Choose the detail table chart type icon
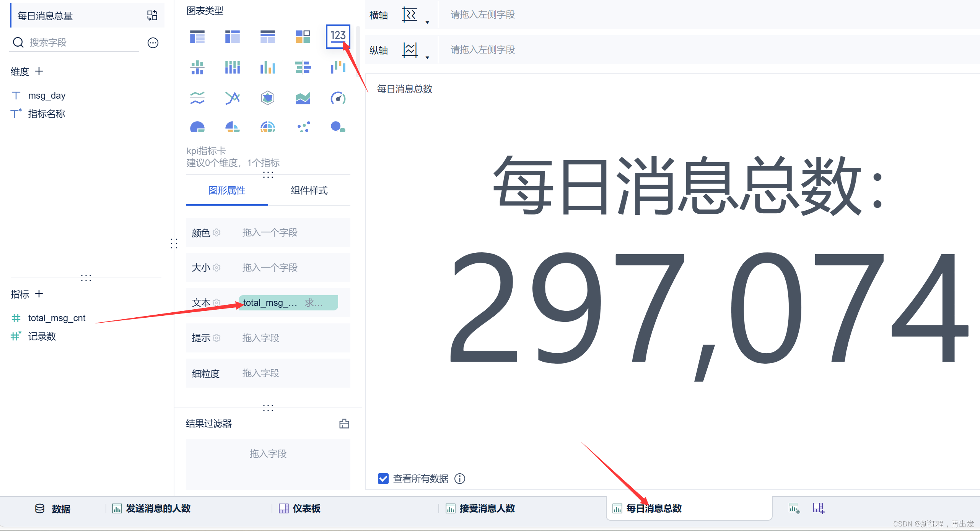This screenshot has height=531, width=980. pyautogui.click(x=268, y=37)
